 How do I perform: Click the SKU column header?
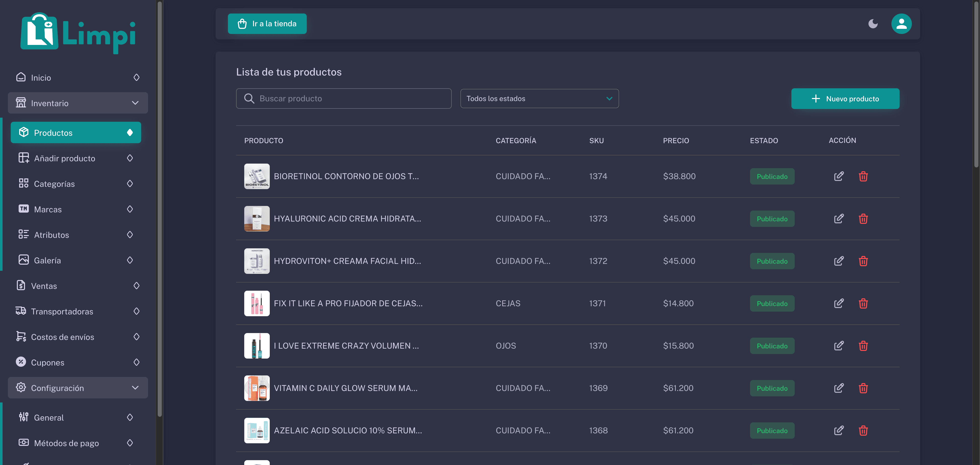[x=596, y=140]
